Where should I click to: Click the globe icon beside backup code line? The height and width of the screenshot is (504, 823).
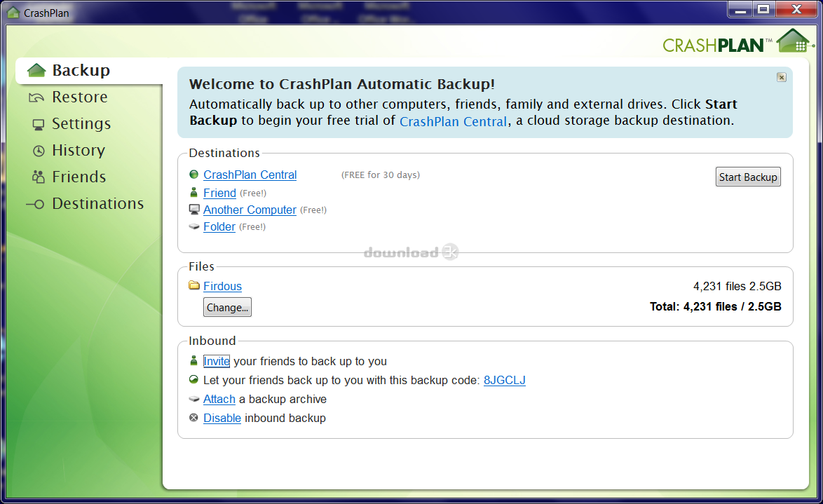point(193,379)
